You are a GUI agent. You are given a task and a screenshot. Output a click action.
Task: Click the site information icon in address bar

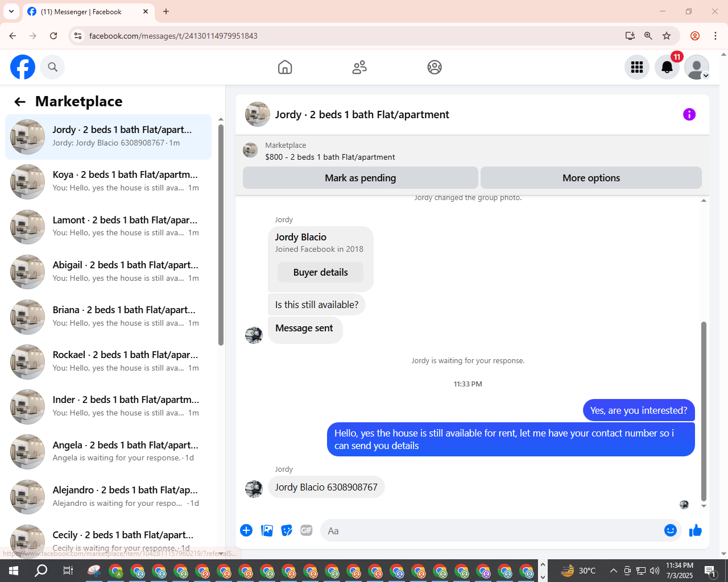click(78, 36)
